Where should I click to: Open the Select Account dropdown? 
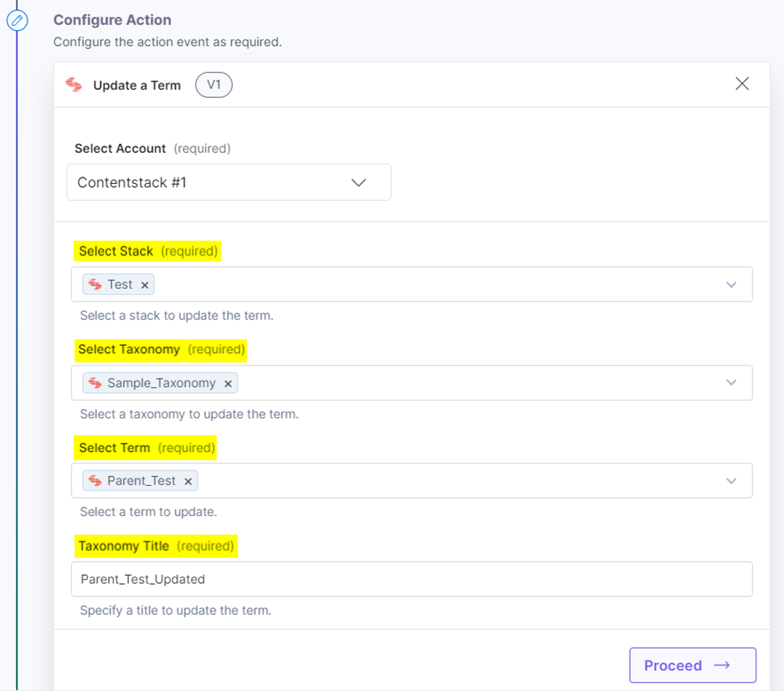pos(229,182)
